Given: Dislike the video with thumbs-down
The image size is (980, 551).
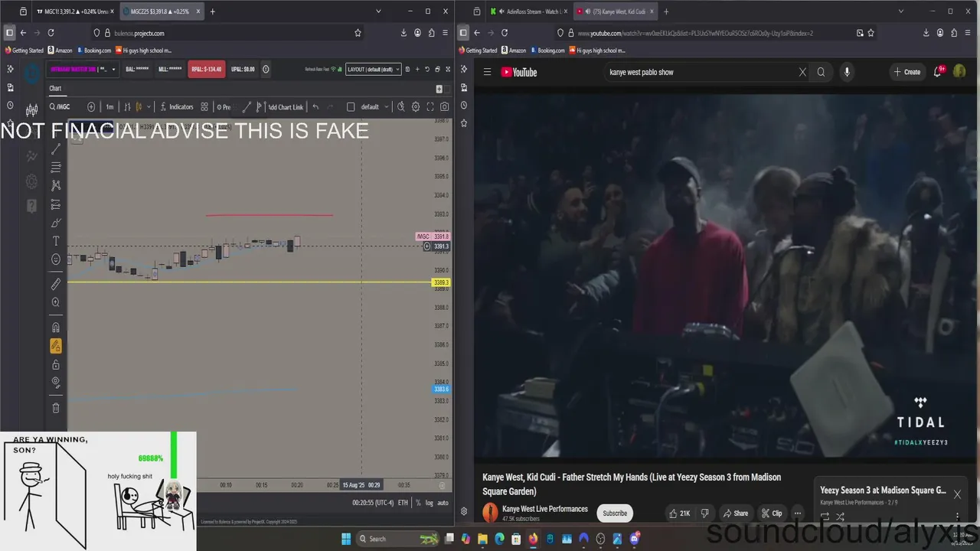Looking at the screenshot, I should pyautogui.click(x=705, y=514).
